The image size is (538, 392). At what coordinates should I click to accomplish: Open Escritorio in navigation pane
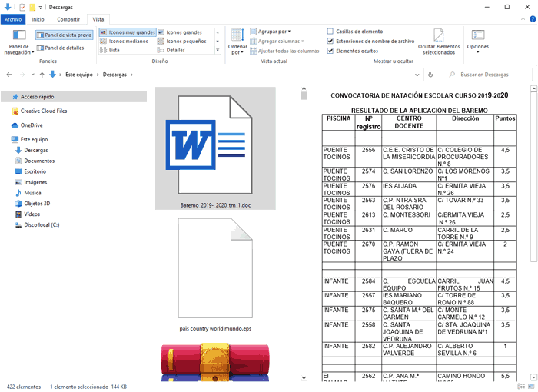(x=35, y=171)
